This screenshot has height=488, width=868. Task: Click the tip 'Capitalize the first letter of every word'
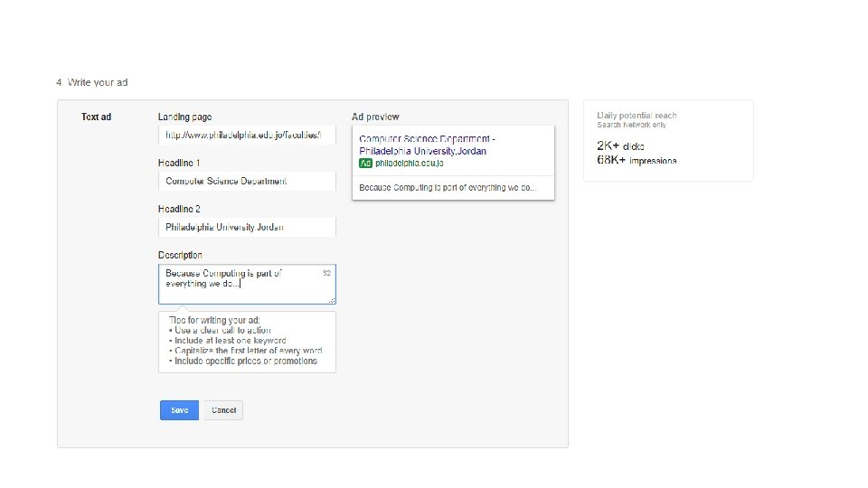(246, 351)
